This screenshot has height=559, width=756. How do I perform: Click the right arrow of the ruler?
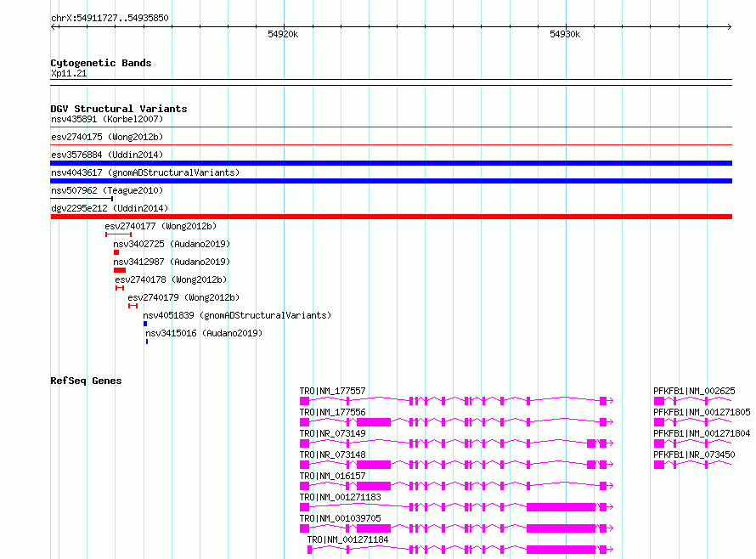pyautogui.click(x=729, y=26)
